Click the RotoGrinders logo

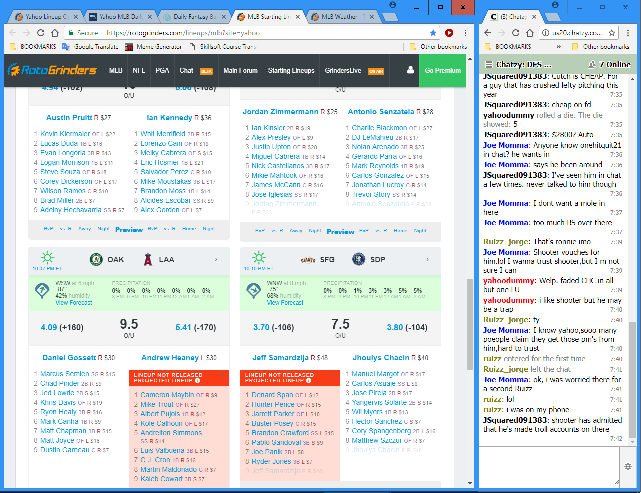coord(52,70)
